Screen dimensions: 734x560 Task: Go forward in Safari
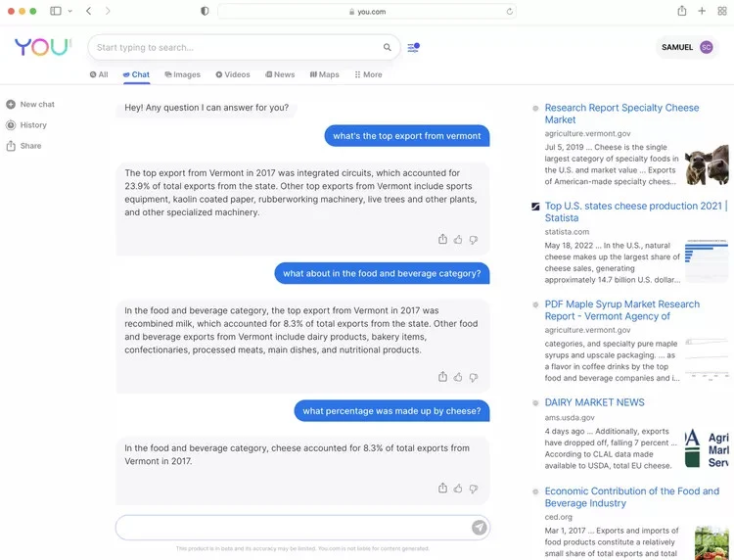[108, 11]
